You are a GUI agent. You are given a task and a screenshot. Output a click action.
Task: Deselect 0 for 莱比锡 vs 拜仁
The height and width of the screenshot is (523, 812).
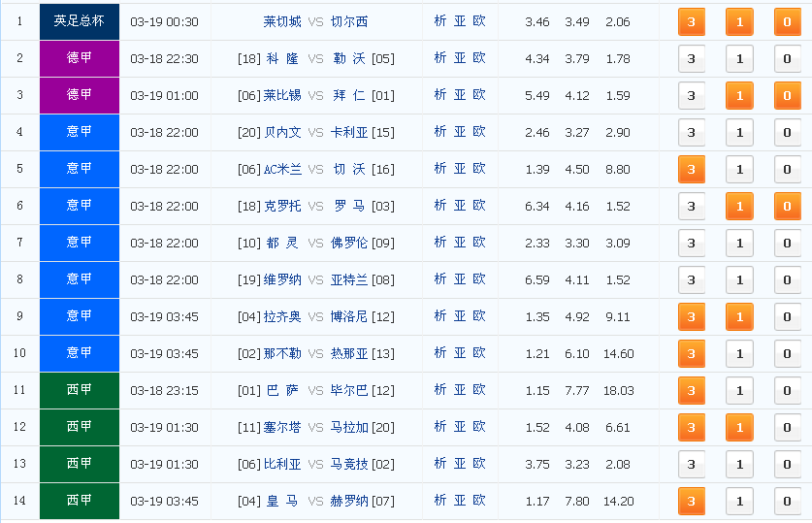787,96
